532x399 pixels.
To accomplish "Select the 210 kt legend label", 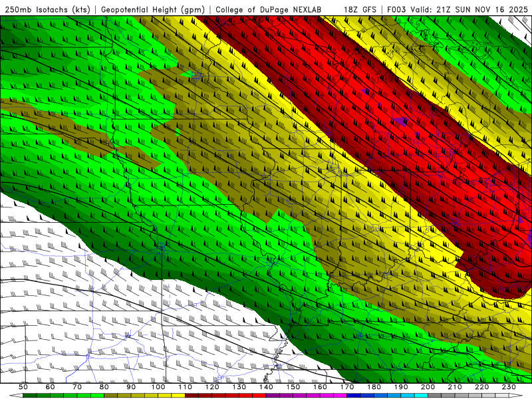I will (455, 387).
